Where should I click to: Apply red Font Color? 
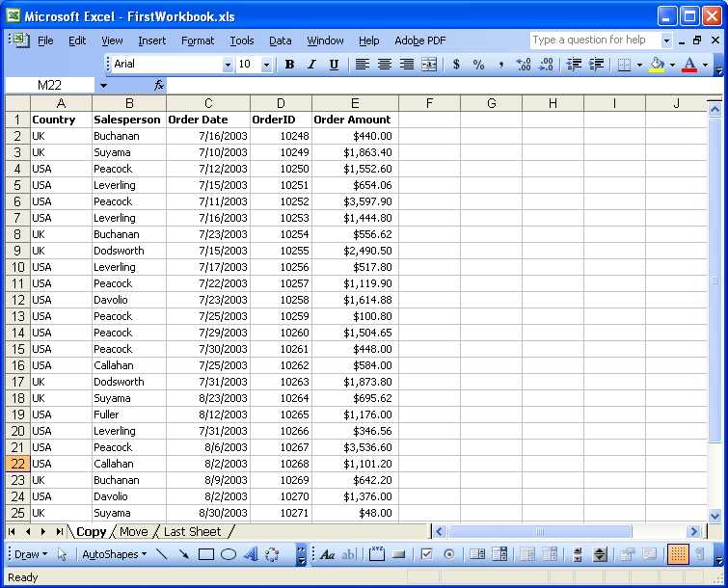(690, 64)
